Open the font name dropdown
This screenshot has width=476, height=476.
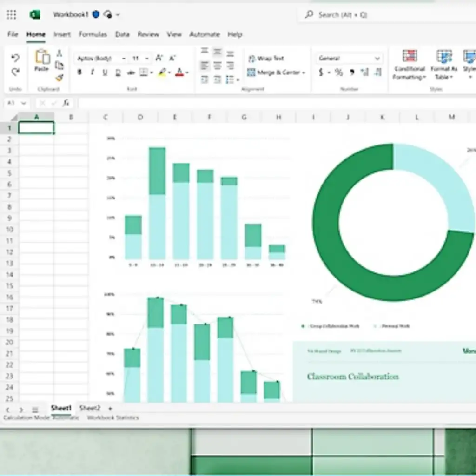point(124,59)
